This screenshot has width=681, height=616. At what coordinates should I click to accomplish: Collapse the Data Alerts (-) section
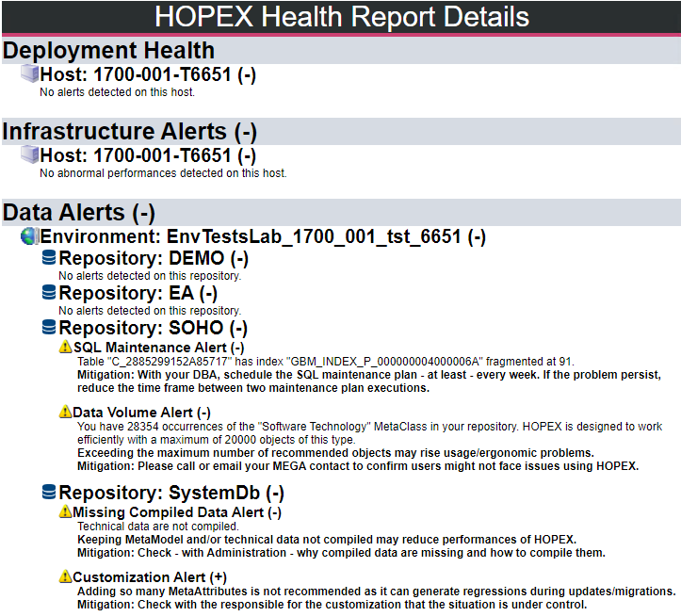tap(143, 213)
